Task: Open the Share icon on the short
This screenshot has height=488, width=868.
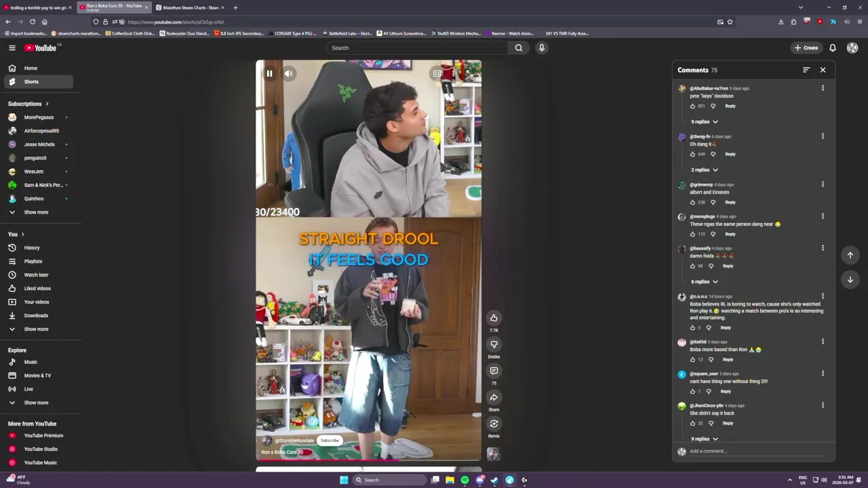Action: point(494,397)
